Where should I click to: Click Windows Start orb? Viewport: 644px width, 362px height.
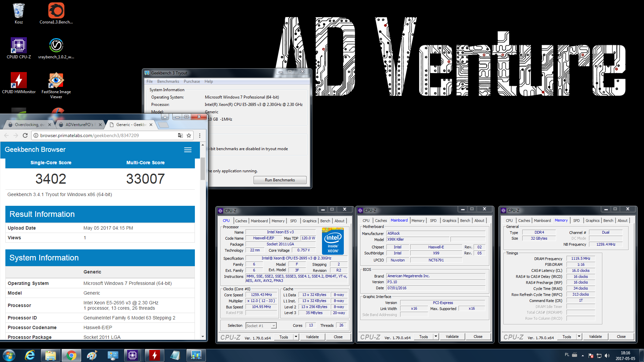pyautogui.click(x=9, y=355)
